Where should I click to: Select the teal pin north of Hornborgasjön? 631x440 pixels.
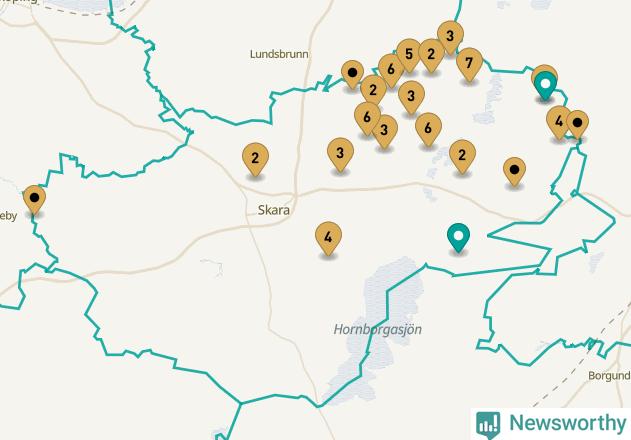[x=458, y=238]
